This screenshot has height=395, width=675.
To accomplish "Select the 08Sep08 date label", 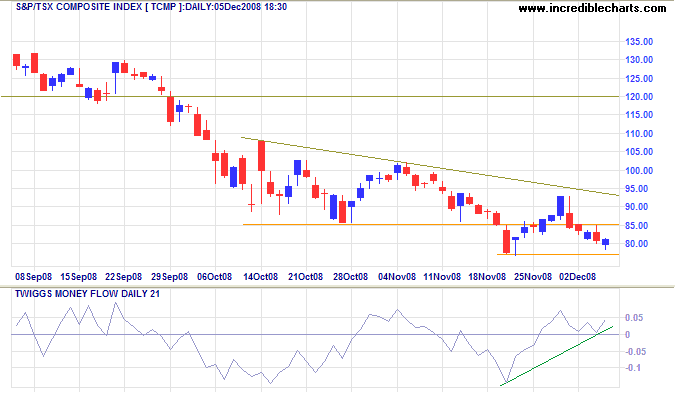I will coord(33,277).
